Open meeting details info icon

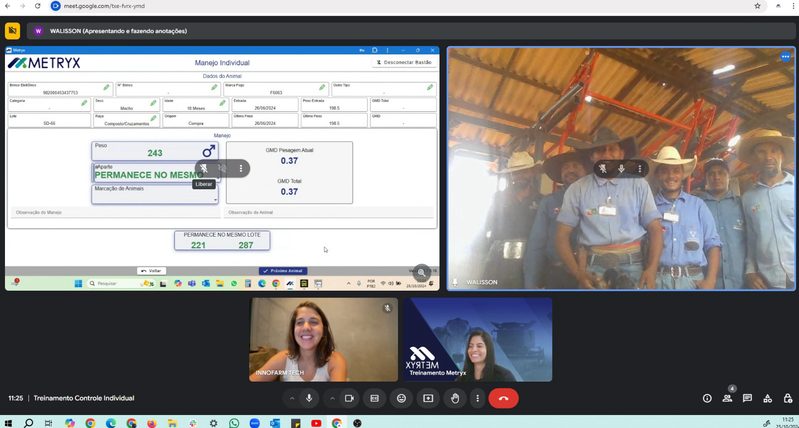pyautogui.click(x=707, y=398)
